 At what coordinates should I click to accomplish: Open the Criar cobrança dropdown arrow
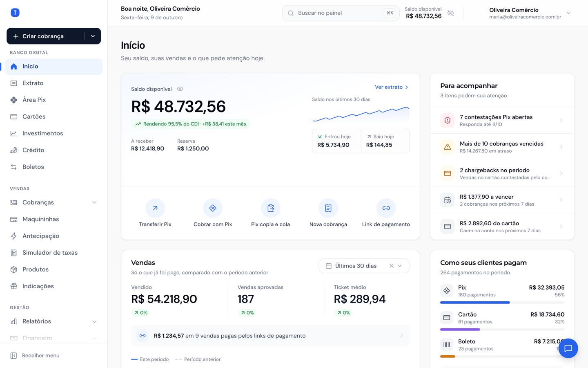tap(93, 36)
